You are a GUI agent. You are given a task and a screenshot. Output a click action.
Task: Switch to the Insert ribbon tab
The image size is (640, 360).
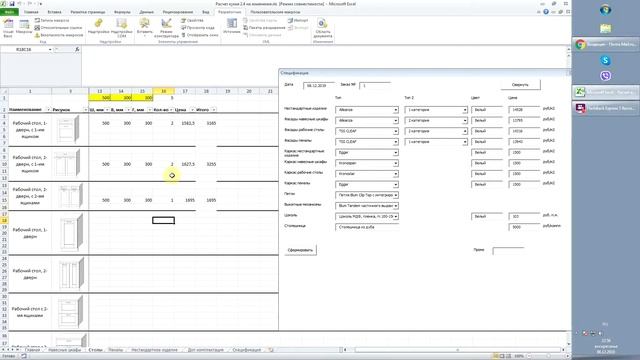click(54, 12)
